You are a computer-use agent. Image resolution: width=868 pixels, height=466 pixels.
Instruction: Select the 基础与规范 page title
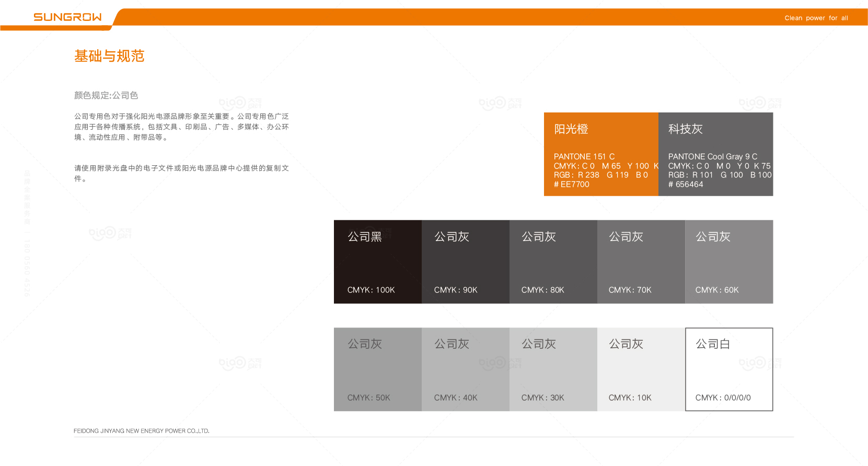[x=109, y=56]
